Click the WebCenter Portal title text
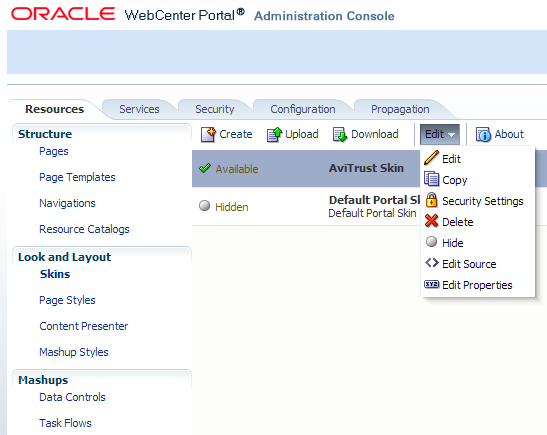This screenshot has height=435, width=547. 185,15
